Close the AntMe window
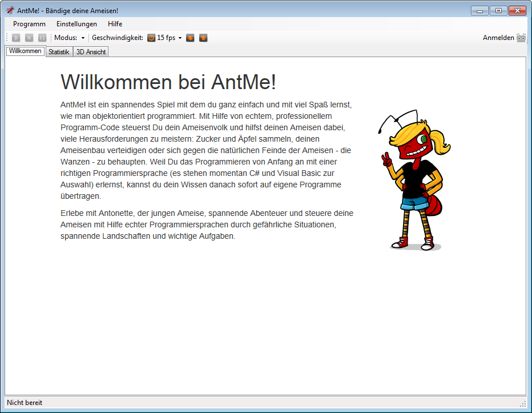 point(517,10)
